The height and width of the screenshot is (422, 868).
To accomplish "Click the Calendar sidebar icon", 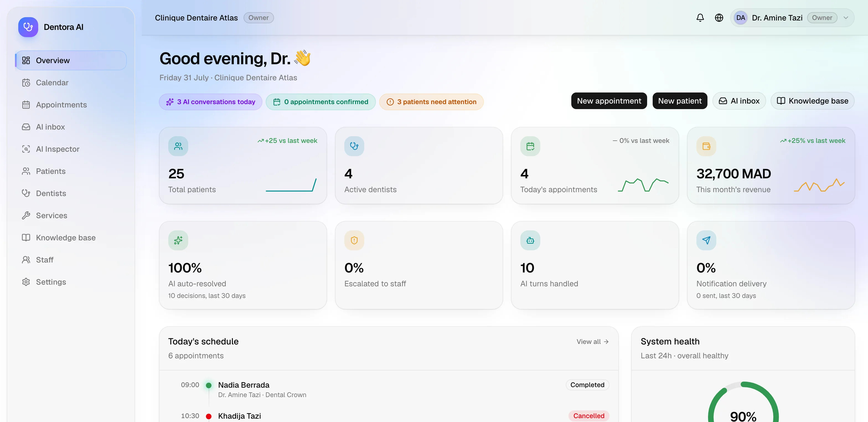I will 26,83.
